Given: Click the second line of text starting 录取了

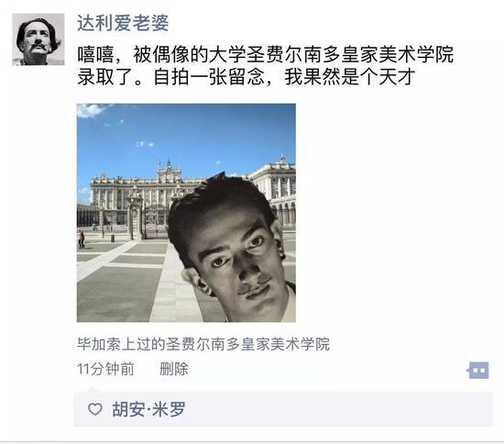Looking at the screenshot, I should [x=247, y=77].
